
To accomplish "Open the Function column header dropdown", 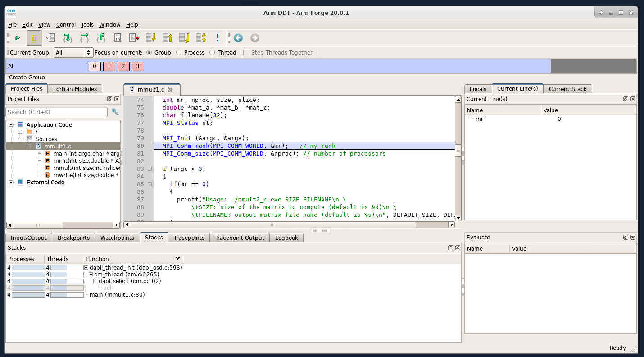I will click(x=177, y=258).
